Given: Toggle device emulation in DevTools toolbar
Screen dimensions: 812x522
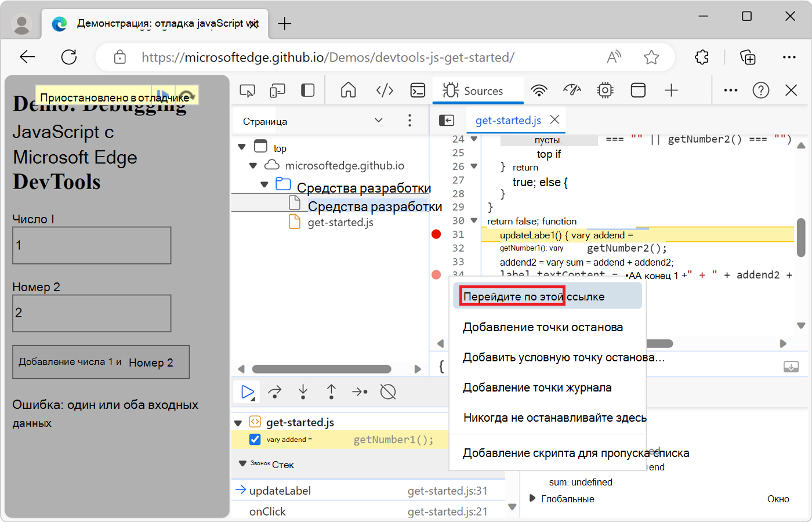Looking at the screenshot, I should pyautogui.click(x=278, y=90).
